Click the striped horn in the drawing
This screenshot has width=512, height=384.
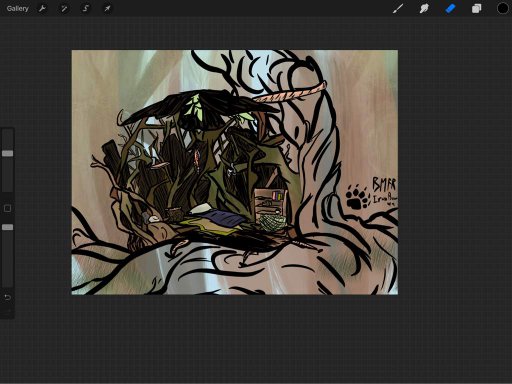pyautogui.click(x=290, y=94)
